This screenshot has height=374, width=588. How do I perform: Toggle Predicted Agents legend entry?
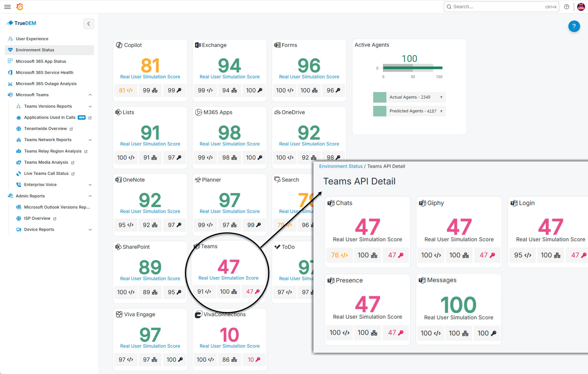tap(409, 111)
